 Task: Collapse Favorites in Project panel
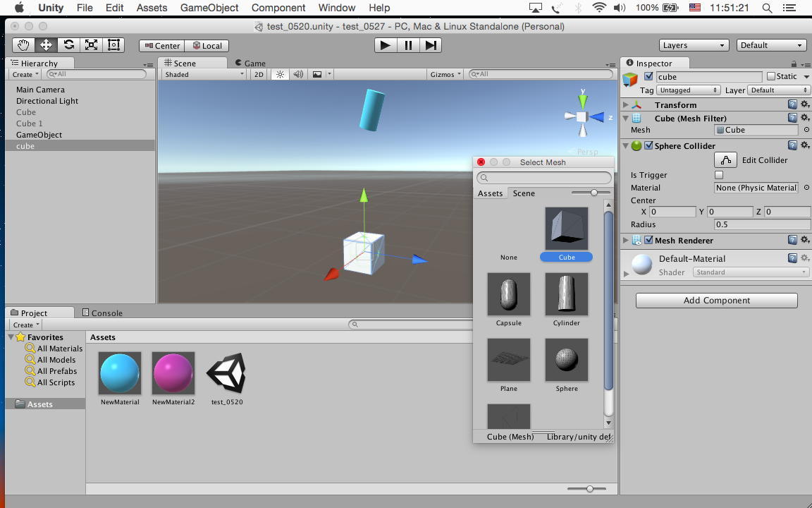[x=11, y=337]
